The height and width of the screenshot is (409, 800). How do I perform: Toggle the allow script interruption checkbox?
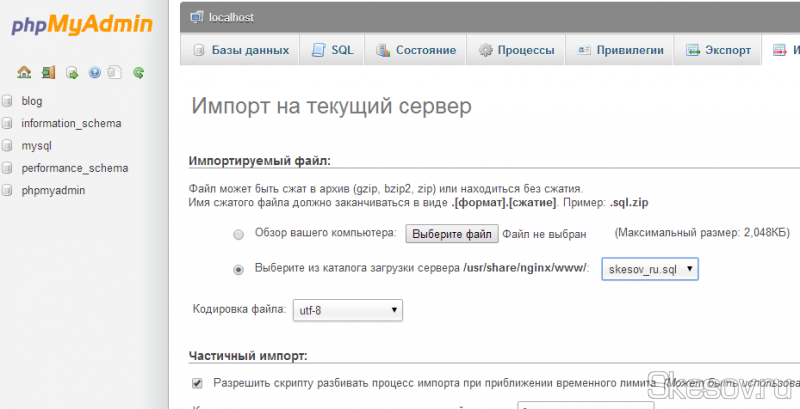[197, 383]
